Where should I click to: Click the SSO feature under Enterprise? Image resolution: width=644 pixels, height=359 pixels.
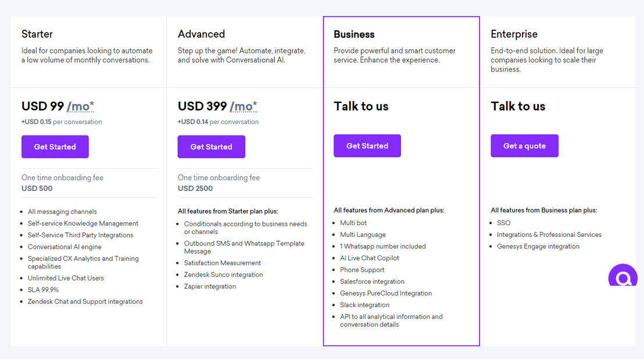503,222
